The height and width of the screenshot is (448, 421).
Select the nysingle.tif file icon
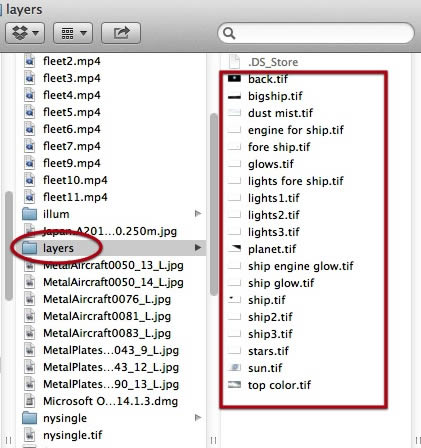click(30, 435)
